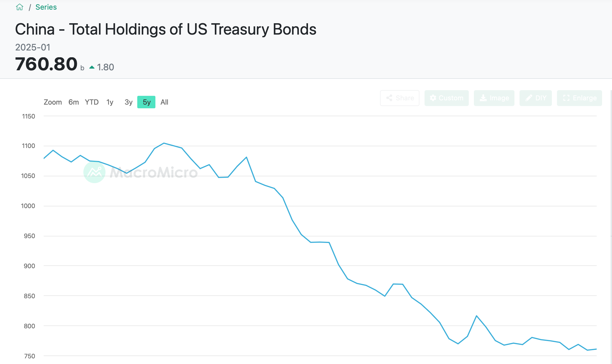Enlarge the chart view

(x=579, y=98)
